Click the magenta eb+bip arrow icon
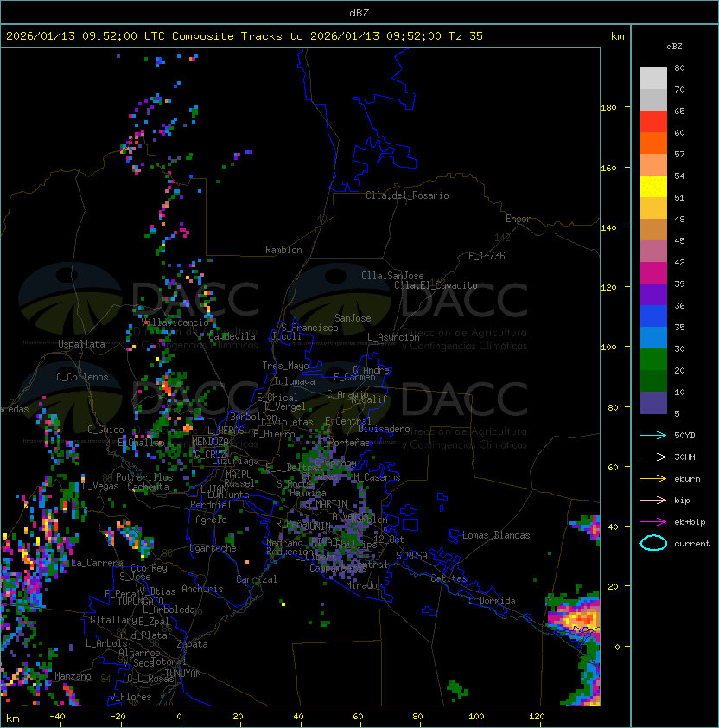The height and width of the screenshot is (728, 719). (653, 522)
